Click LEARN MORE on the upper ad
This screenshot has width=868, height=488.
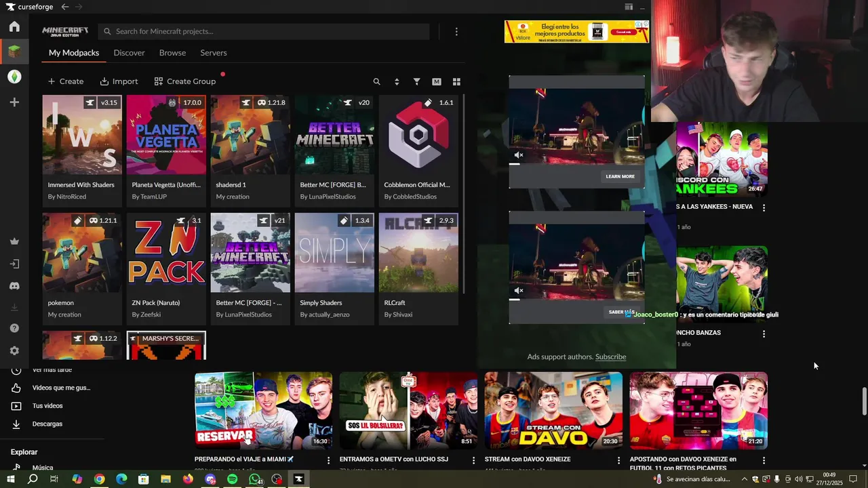[620, 176]
